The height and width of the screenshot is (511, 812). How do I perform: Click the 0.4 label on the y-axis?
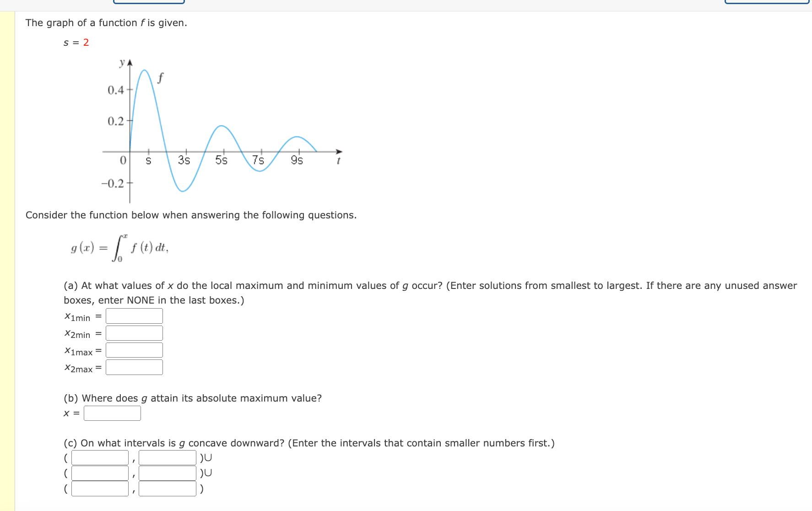point(115,90)
